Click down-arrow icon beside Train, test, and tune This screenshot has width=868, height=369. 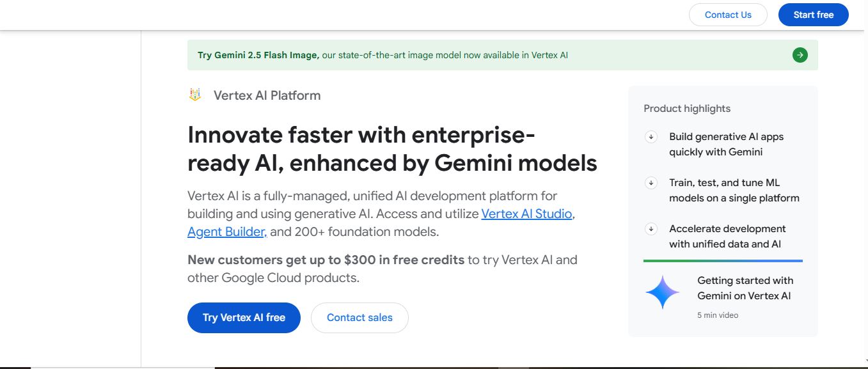click(x=651, y=183)
